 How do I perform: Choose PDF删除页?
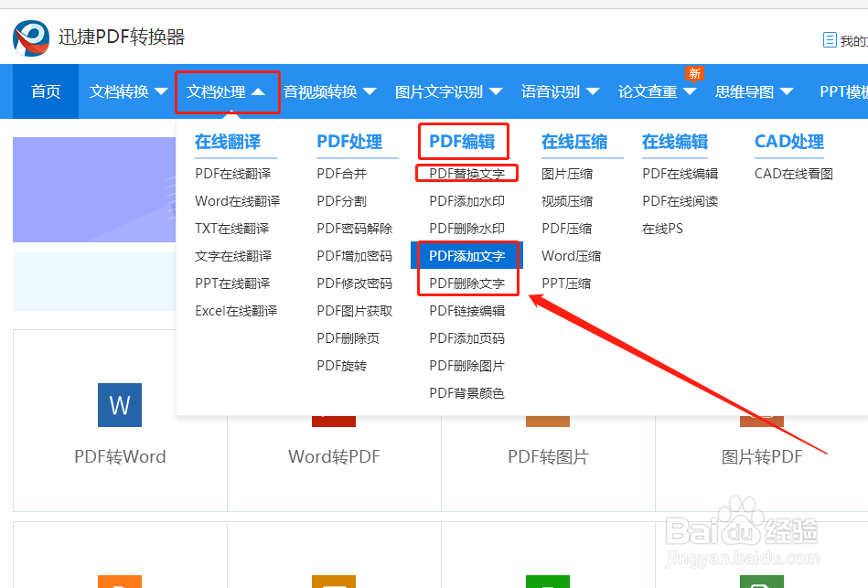pyautogui.click(x=348, y=338)
